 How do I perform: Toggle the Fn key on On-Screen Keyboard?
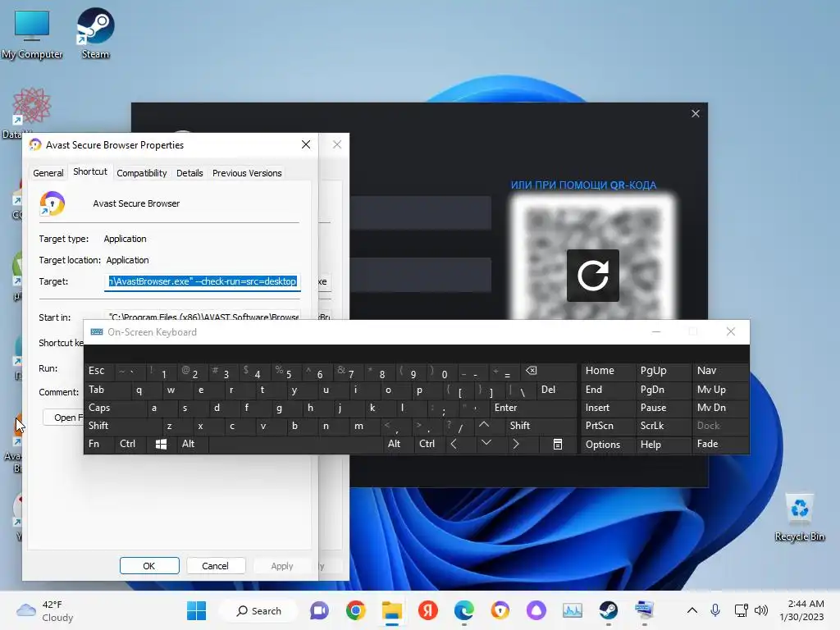click(x=99, y=444)
